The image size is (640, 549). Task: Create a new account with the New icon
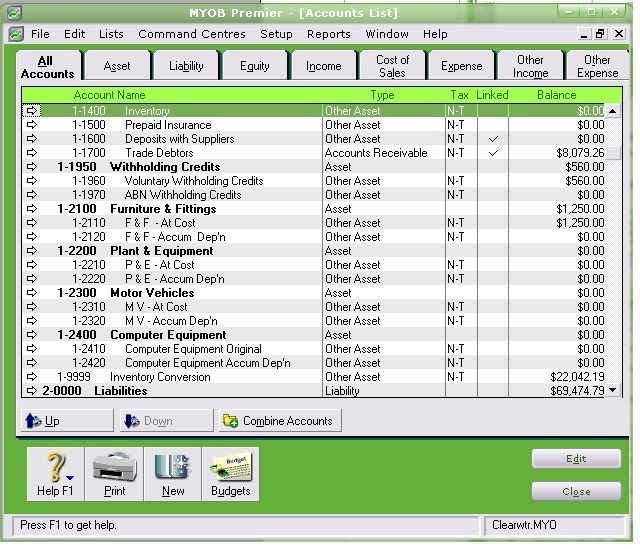pyautogui.click(x=173, y=474)
